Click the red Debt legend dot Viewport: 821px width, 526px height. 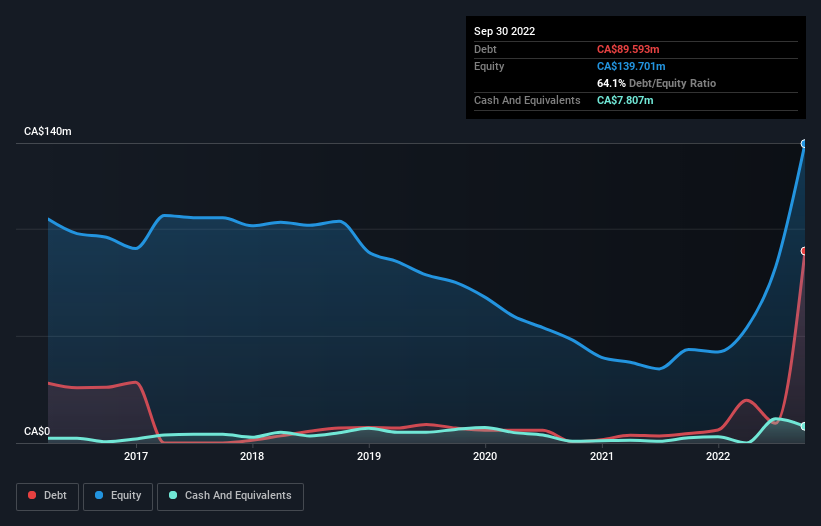(32, 495)
